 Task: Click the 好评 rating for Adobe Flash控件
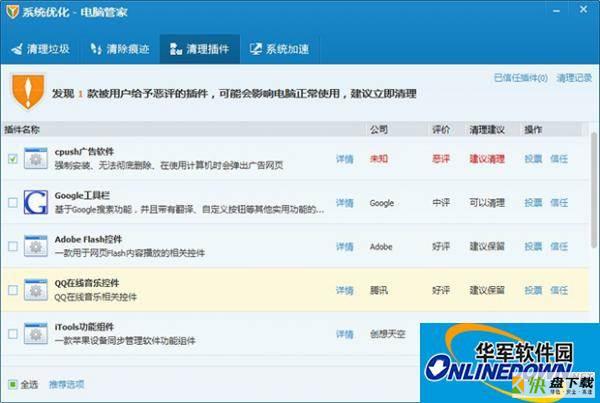pos(441,246)
